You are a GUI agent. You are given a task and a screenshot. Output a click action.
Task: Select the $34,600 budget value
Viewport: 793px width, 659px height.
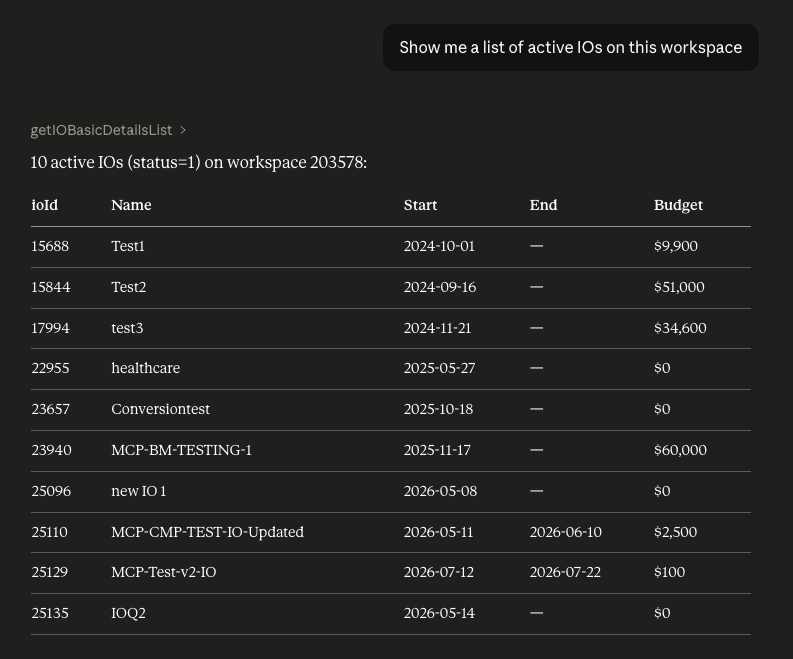(x=680, y=328)
